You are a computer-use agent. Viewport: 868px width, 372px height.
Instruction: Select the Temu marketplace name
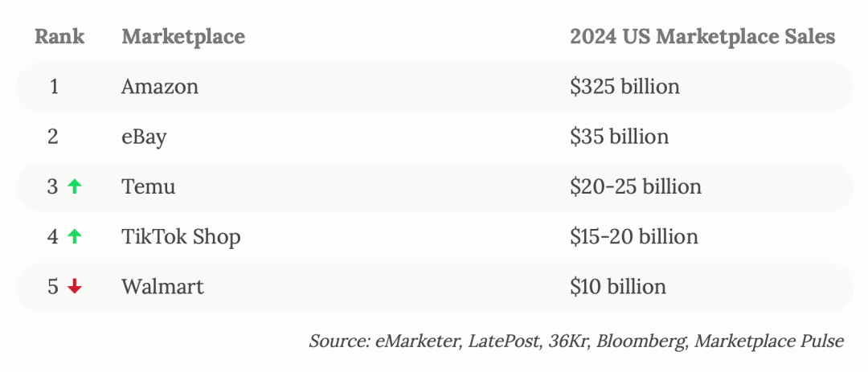(x=149, y=186)
